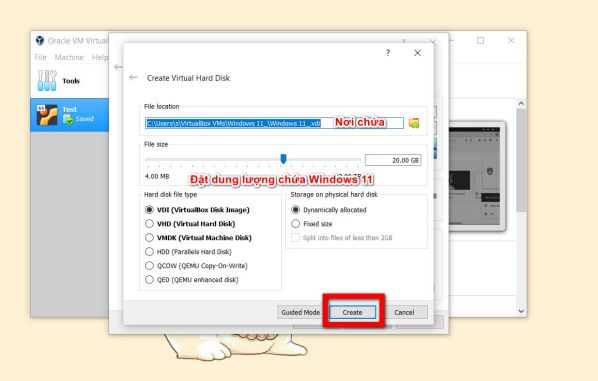
Task: Click the file location path field
Action: pyautogui.click(x=274, y=123)
